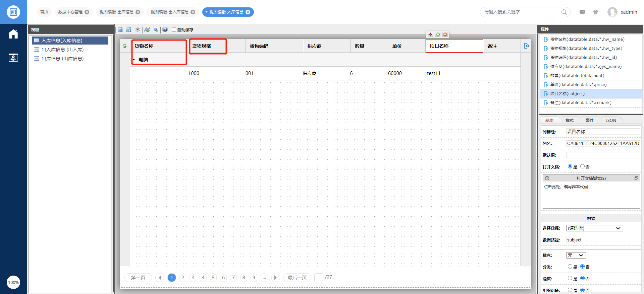Enable the 自动保存 checkbox

pos(174,29)
